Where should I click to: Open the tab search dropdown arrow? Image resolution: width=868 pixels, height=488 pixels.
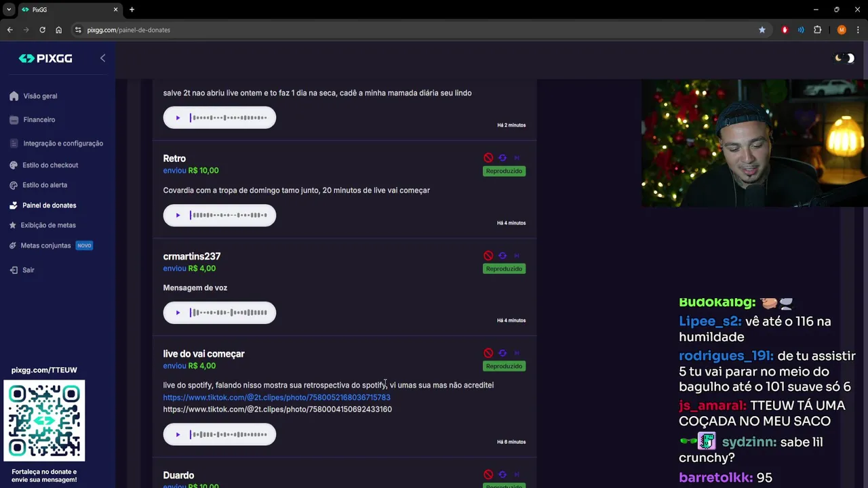(9, 9)
